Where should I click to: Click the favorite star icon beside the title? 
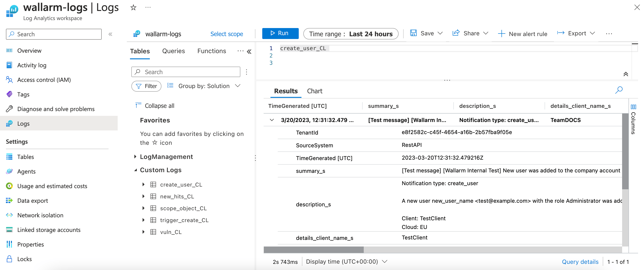coord(133,8)
